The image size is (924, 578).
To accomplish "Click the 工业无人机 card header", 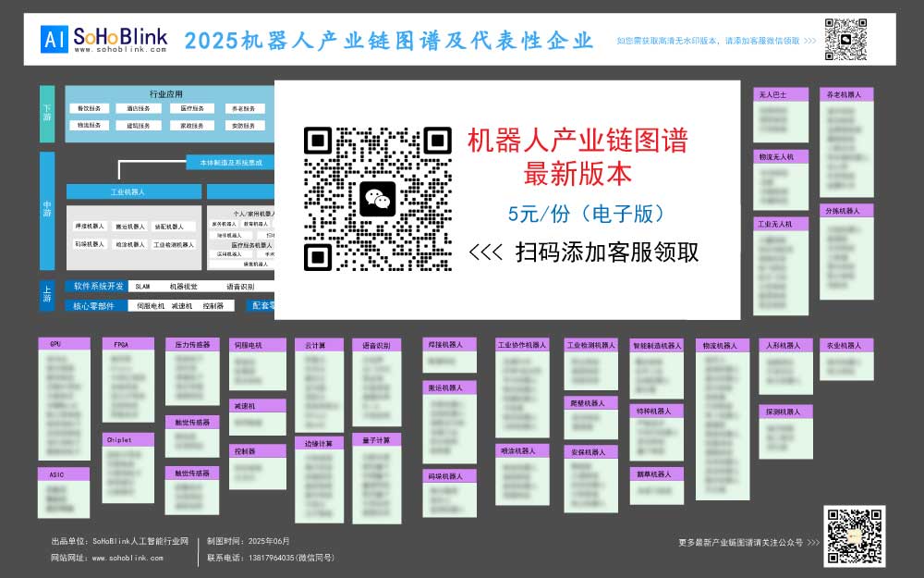I will click(x=781, y=224).
